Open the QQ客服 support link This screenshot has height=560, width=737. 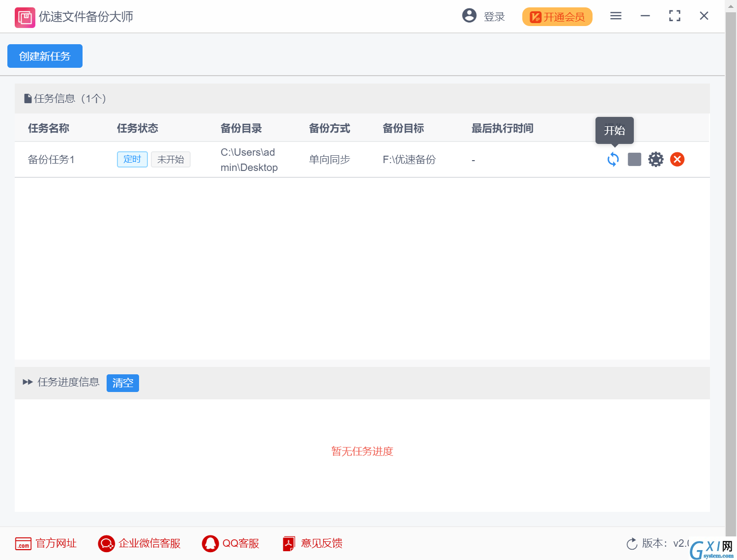(241, 543)
